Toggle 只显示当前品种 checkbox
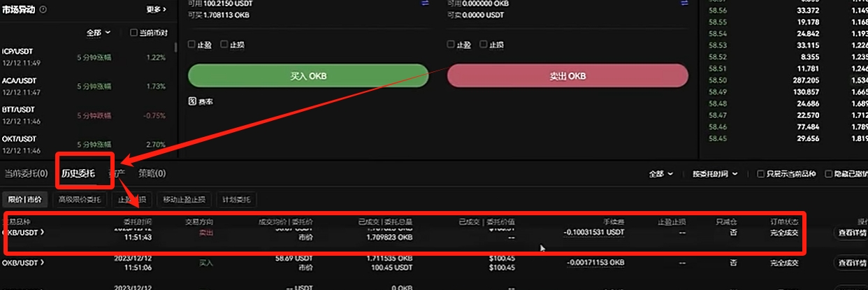Viewport: 868px width, 290px height. (761, 174)
